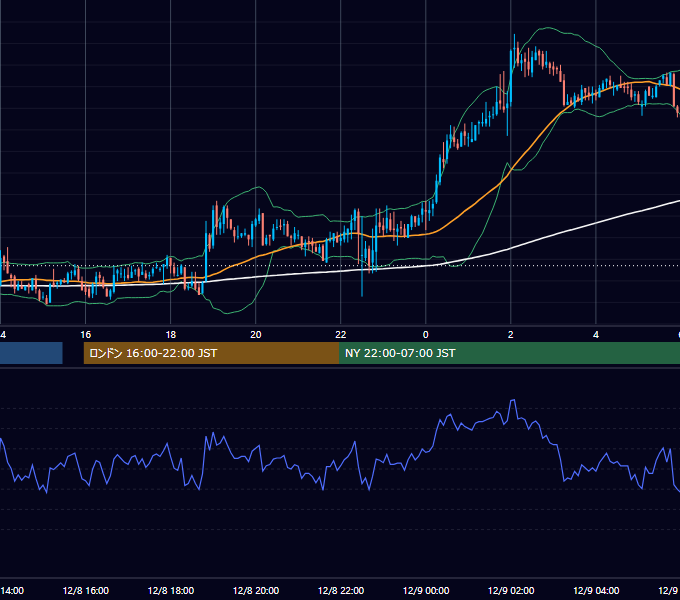Click hour label 0 on upper axis
Viewport: 680px width, 600px height.
(x=425, y=335)
